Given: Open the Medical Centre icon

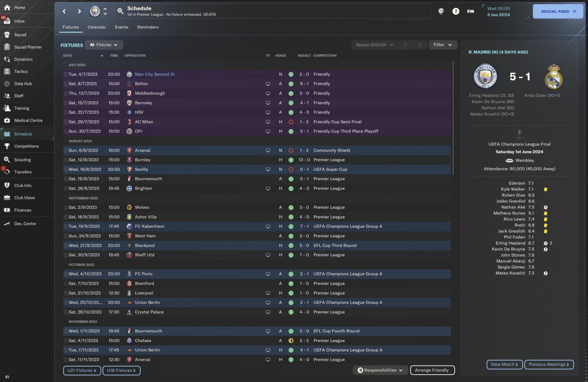Looking at the screenshot, I should tap(7, 120).
